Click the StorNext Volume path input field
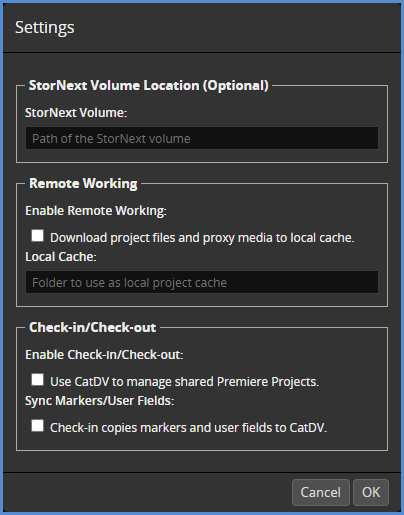 coord(202,138)
